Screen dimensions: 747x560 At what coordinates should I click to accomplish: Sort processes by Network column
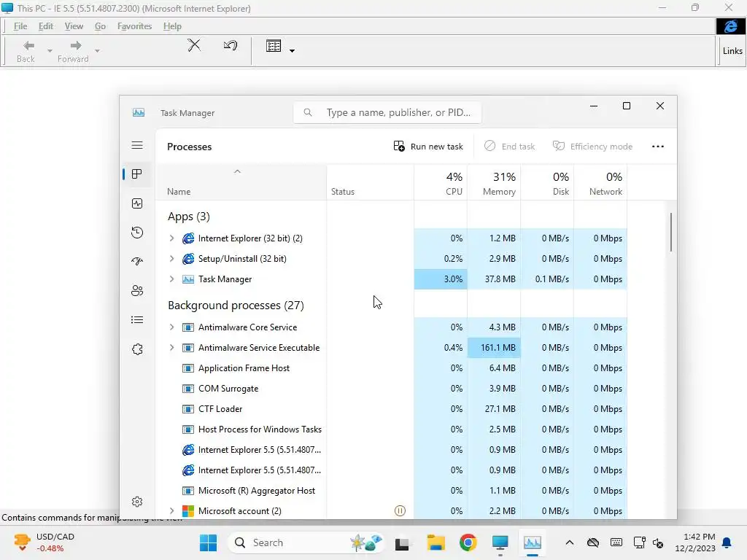click(x=601, y=183)
